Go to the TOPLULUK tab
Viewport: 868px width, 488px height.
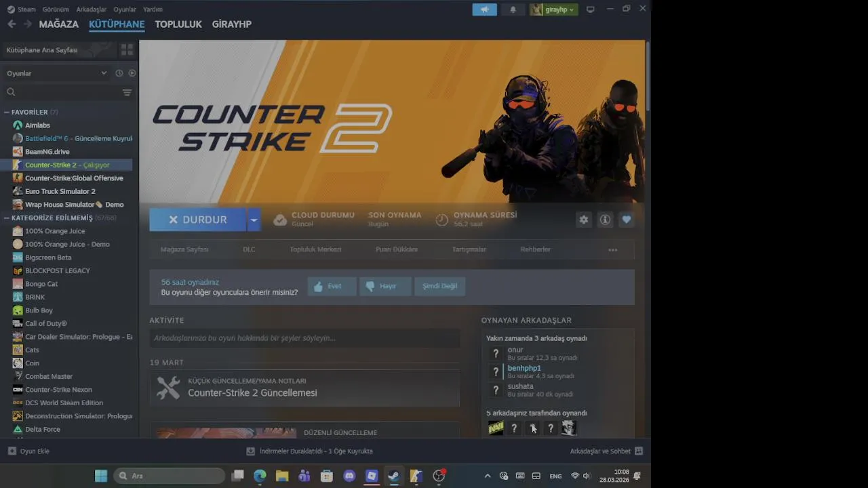tap(178, 24)
